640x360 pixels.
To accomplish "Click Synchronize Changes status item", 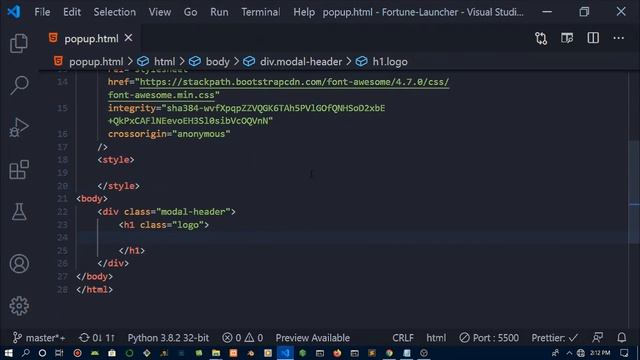I will (97, 338).
